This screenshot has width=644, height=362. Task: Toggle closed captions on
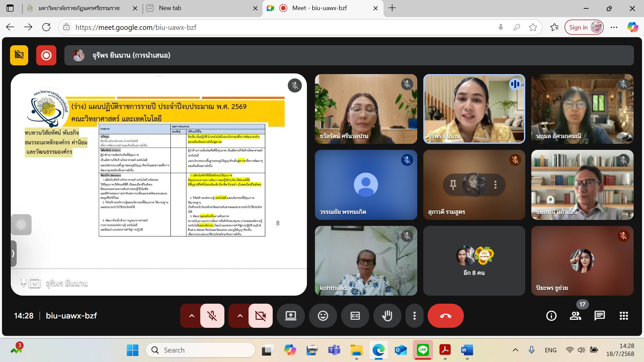(x=355, y=316)
